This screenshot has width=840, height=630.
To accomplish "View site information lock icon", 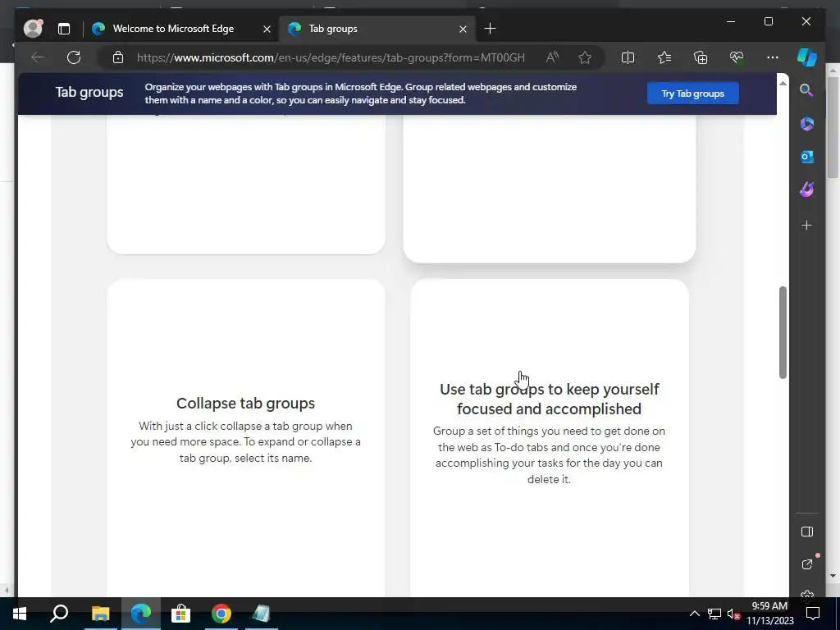I will tap(118, 57).
